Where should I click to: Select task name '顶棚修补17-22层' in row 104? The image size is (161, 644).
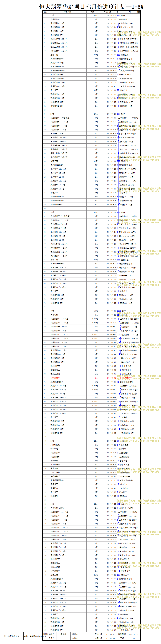(57, 421)
